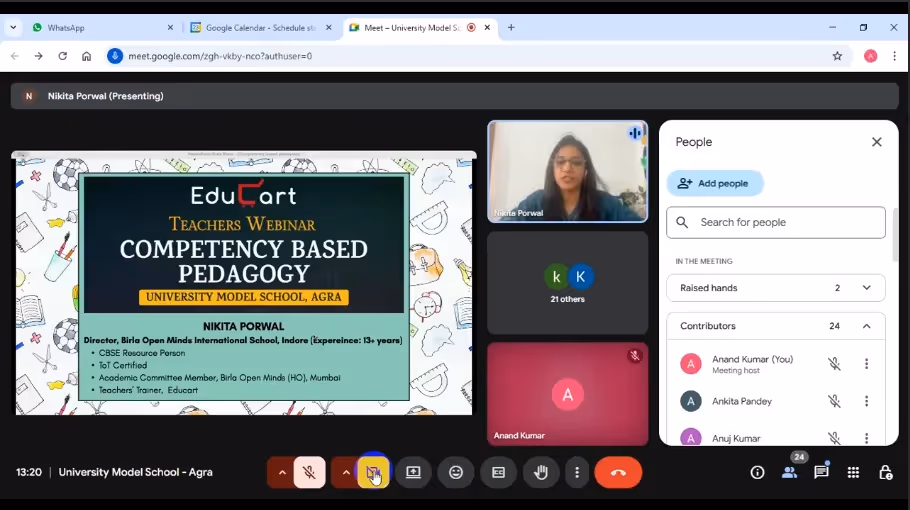Open a new browser tab
The height and width of the screenshot is (510, 910).
point(511,27)
